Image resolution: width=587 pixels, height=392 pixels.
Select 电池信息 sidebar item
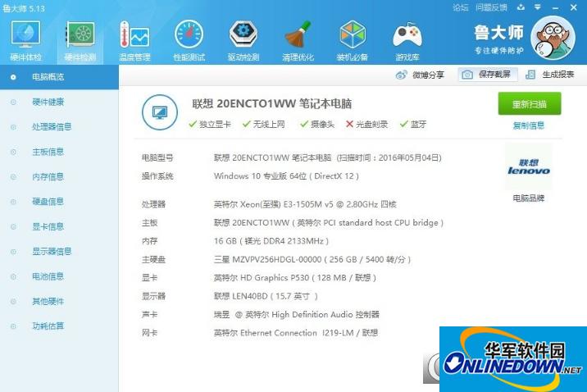pyautogui.click(x=59, y=276)
